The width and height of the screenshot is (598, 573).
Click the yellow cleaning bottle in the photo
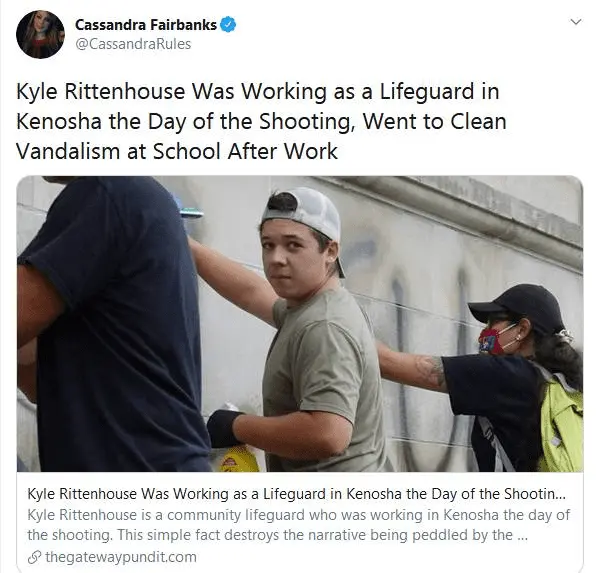point(240,460)
